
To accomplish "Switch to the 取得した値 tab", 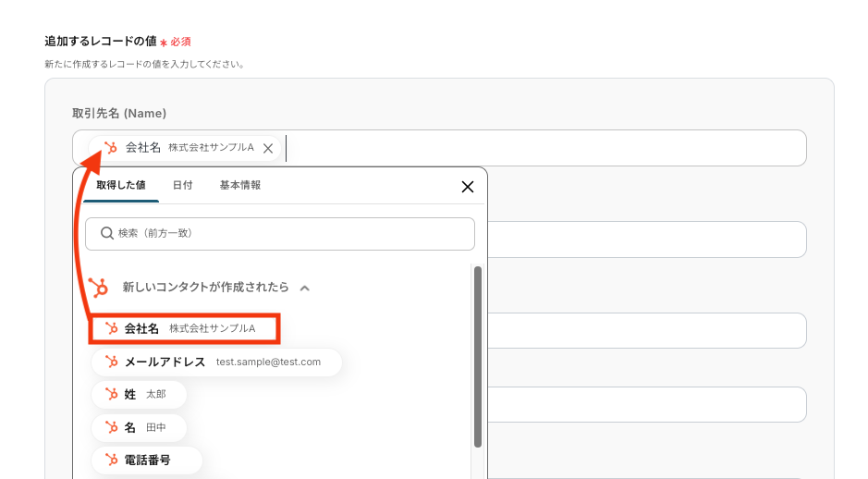I will click(x=121, y=185).
